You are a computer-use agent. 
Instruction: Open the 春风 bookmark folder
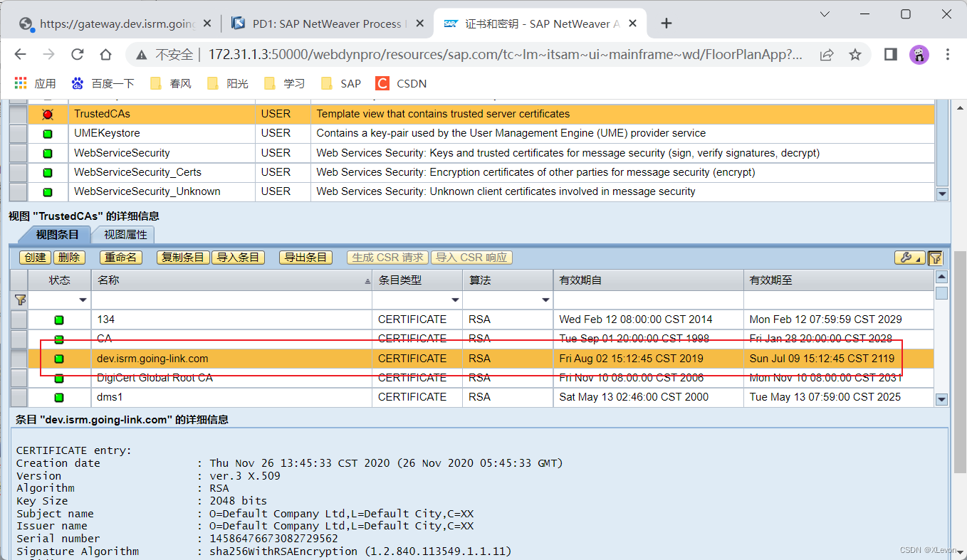coord(171,83)
